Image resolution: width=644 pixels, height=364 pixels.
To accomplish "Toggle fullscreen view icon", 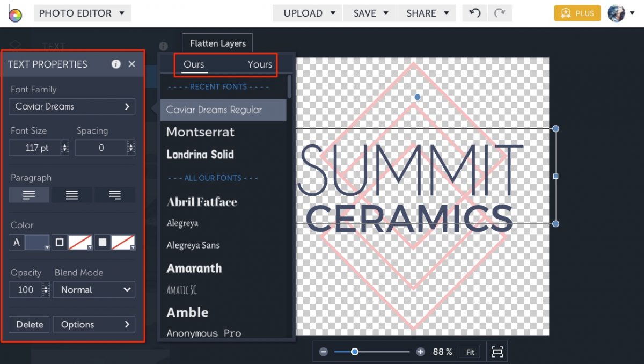I will click(x=497, y=352).
